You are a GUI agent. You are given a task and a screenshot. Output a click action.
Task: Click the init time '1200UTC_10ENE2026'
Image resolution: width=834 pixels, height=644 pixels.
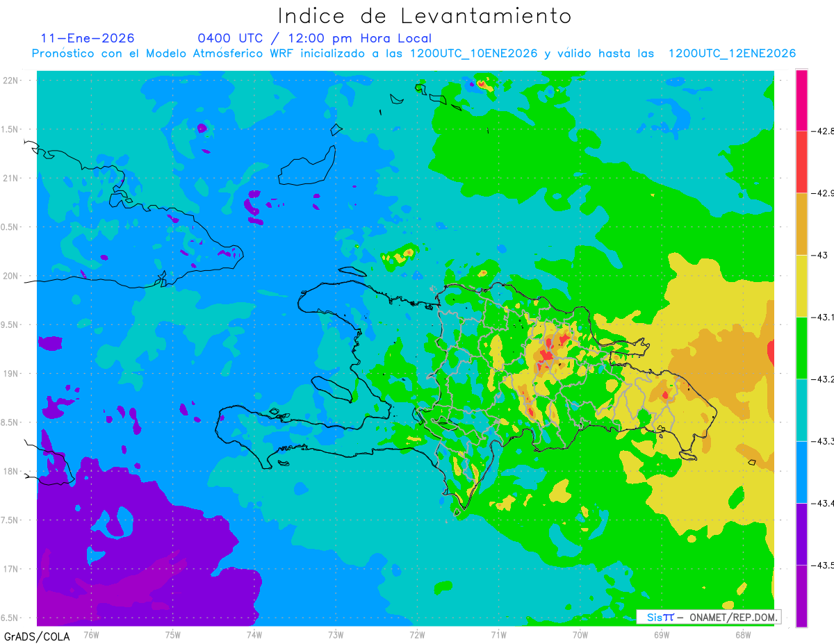[x=474, y=53]
